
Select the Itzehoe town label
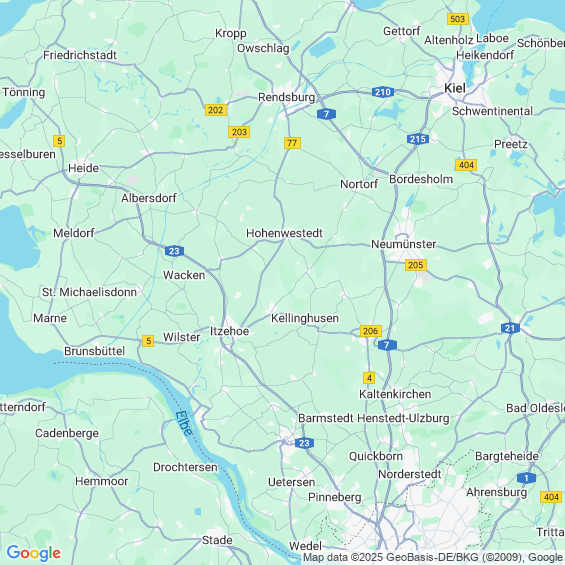(x=230, y=331)
